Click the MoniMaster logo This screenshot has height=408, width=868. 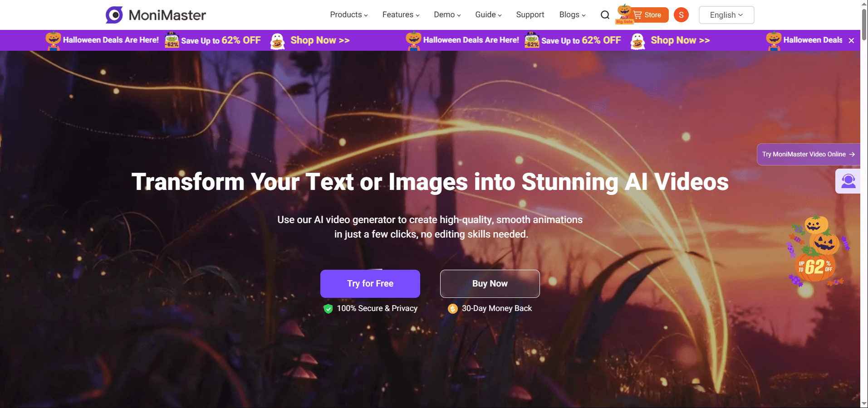pos(155,15)
